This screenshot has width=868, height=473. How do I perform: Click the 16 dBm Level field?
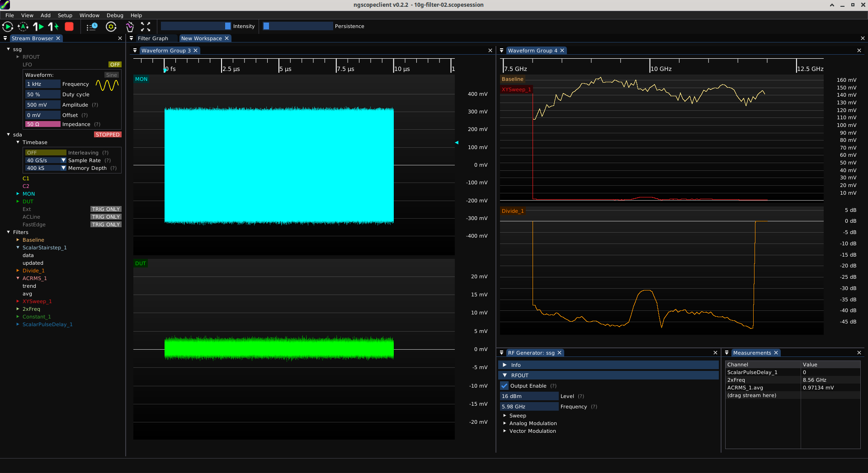529,396
